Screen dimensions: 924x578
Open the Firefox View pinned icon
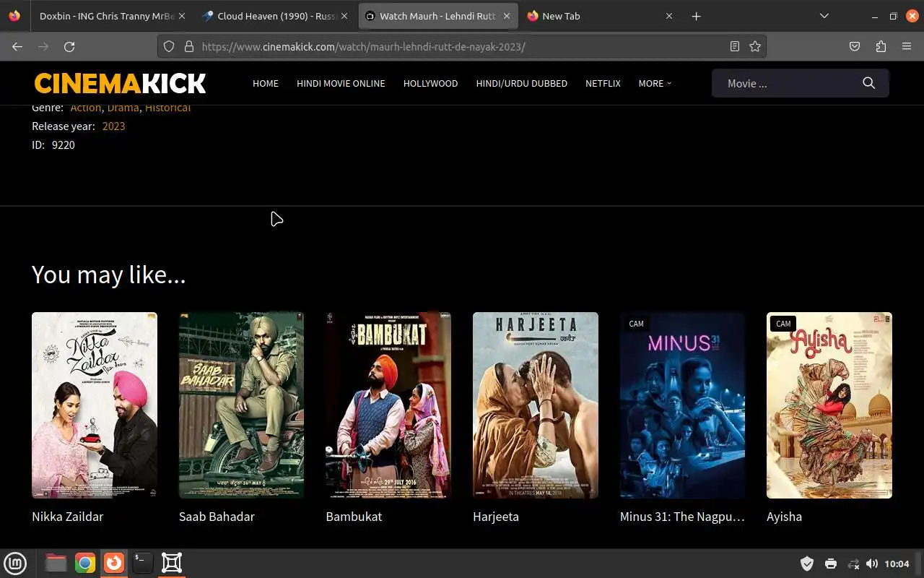click(14, 16)
